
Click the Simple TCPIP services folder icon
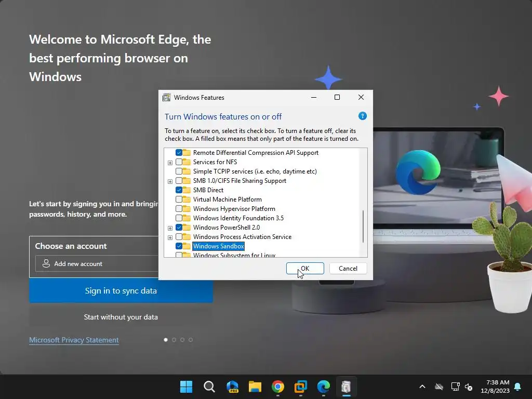tap(187, 171)
